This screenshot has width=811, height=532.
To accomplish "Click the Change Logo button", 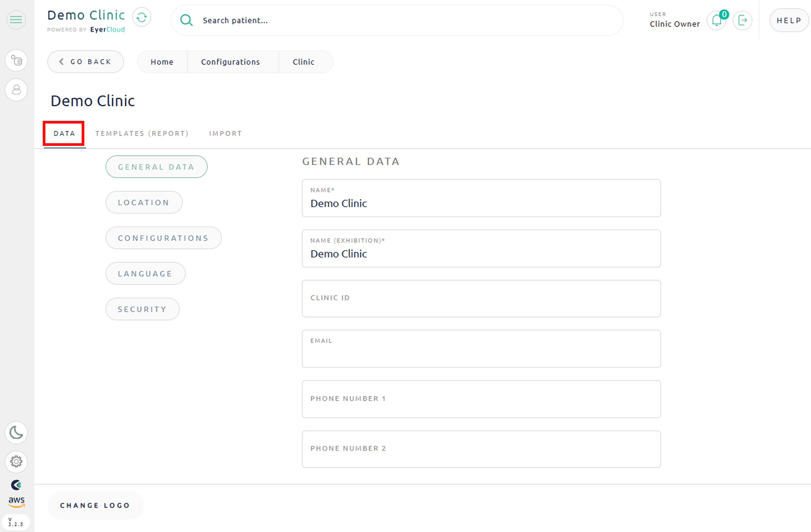I will point(95,506).
